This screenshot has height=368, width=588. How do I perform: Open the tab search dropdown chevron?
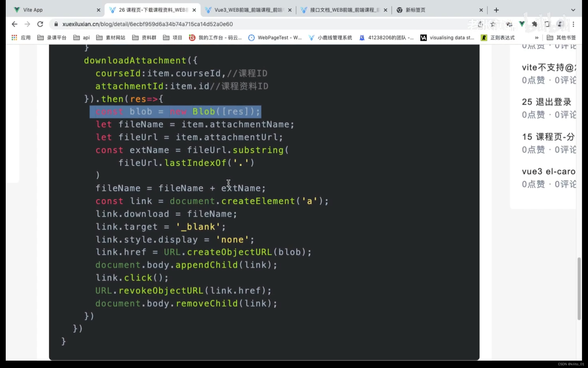(573, 10)
